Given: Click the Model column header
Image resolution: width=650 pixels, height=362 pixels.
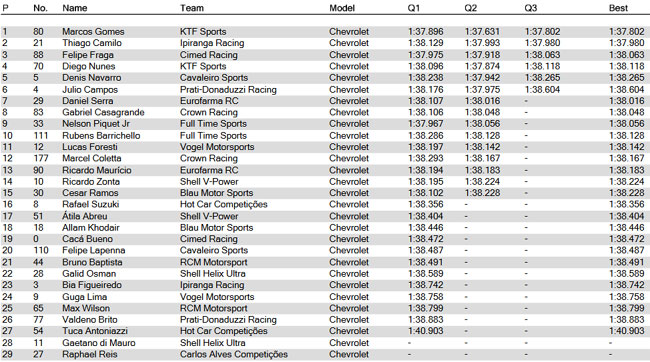Looking at the screenshot, I should 342,8.
